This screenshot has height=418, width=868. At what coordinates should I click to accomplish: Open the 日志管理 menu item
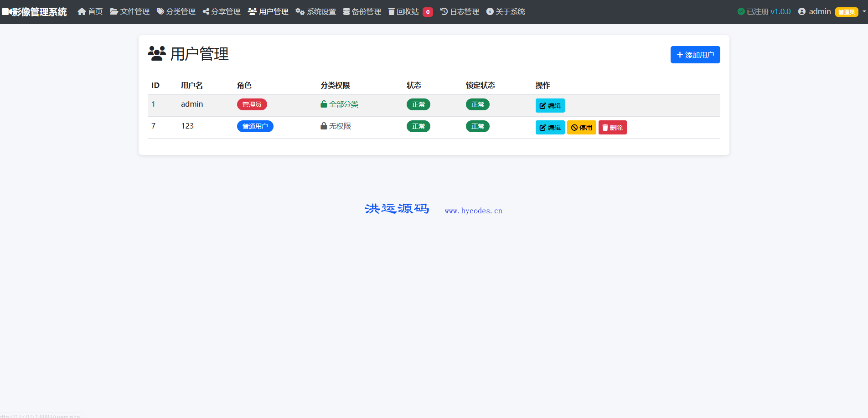(x=460, y=11)
